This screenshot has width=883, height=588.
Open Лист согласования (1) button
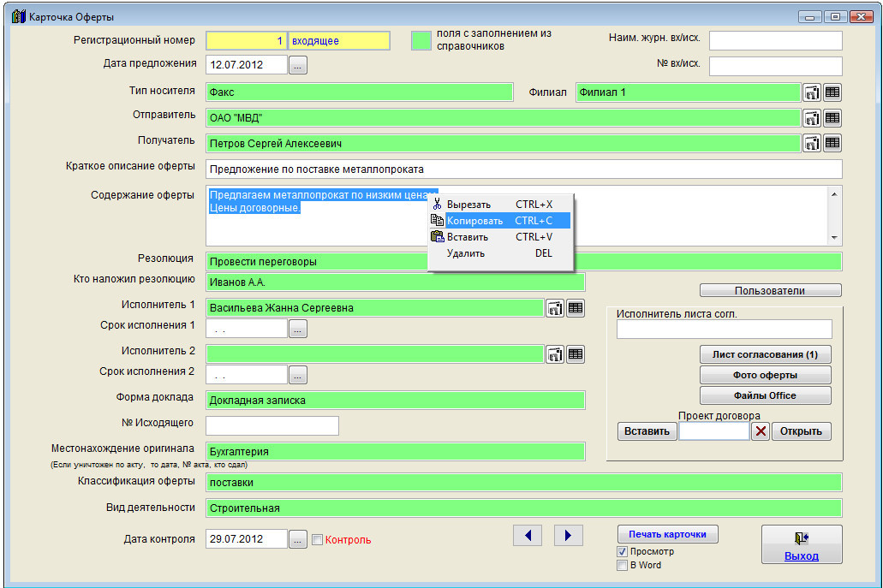[765, 354]
